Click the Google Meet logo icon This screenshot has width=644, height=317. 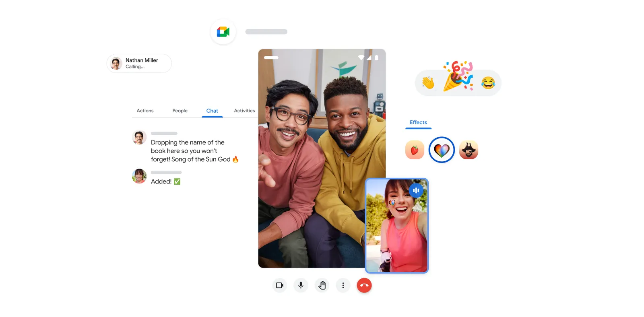(223, 32)
